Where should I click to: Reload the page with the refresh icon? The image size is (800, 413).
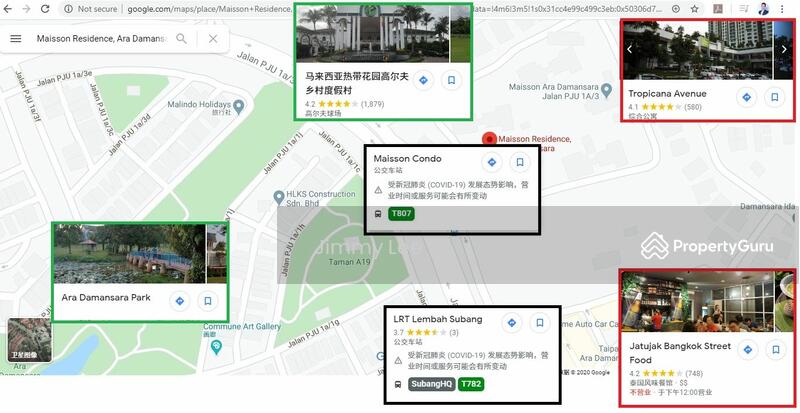(x=45, y=9)
